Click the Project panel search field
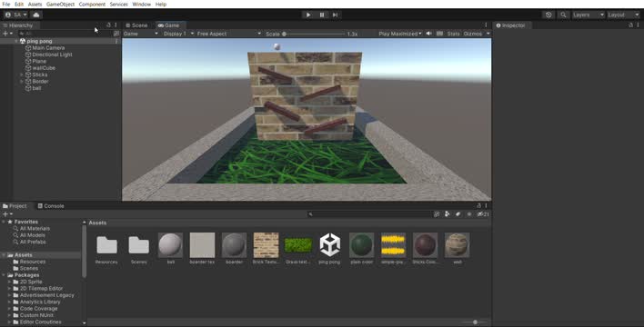644x327 pixels. [x=368, y=214]
